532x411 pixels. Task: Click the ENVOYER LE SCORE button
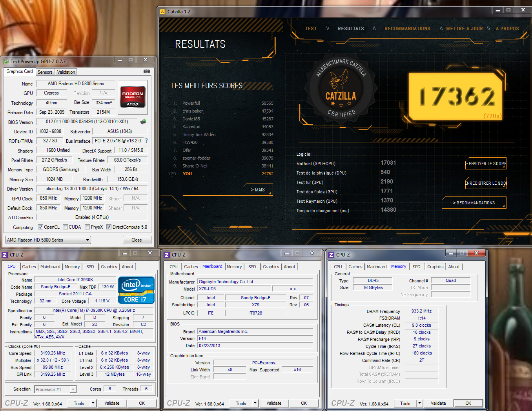pos(486,164)
